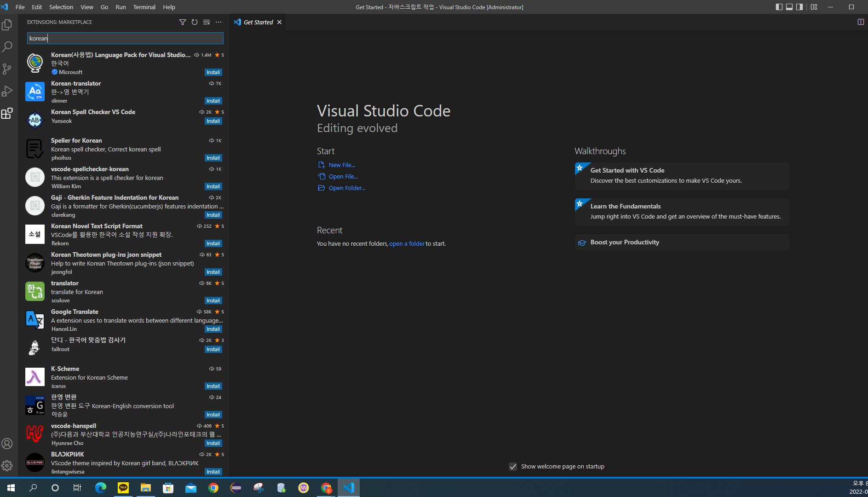Screen dimensions: 868x497
Task: Open Learn the Fundamentals walkthrough
Action: click(682, 211)
